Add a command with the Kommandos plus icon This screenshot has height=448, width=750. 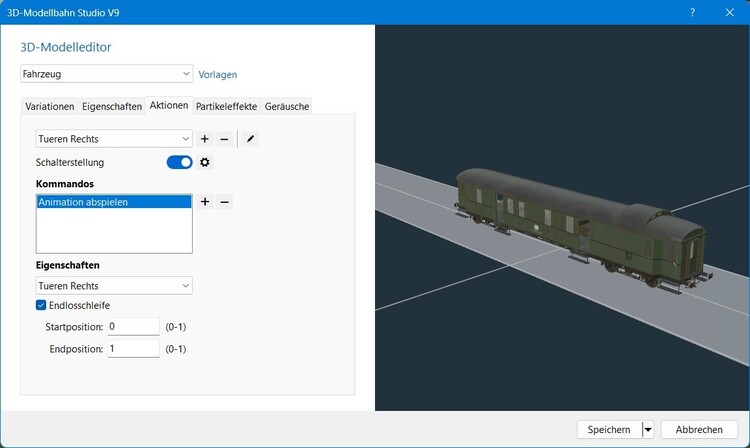tap(205, 202)
